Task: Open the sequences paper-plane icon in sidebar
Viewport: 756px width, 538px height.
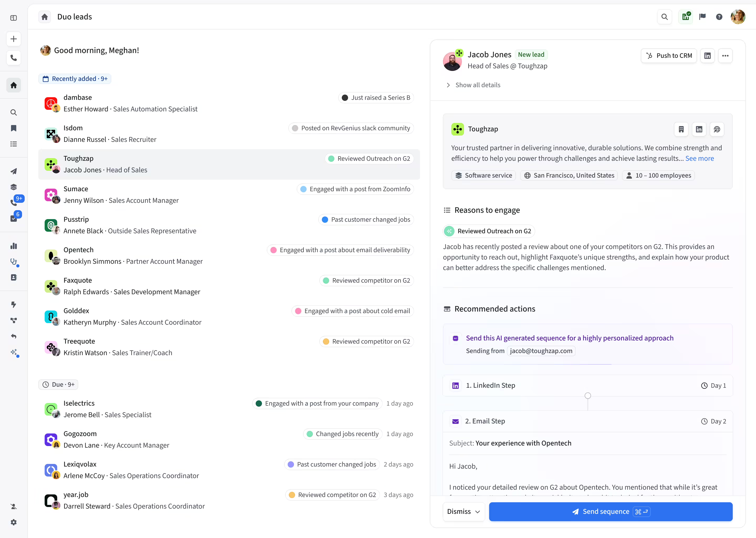Action: pos(14,171)
